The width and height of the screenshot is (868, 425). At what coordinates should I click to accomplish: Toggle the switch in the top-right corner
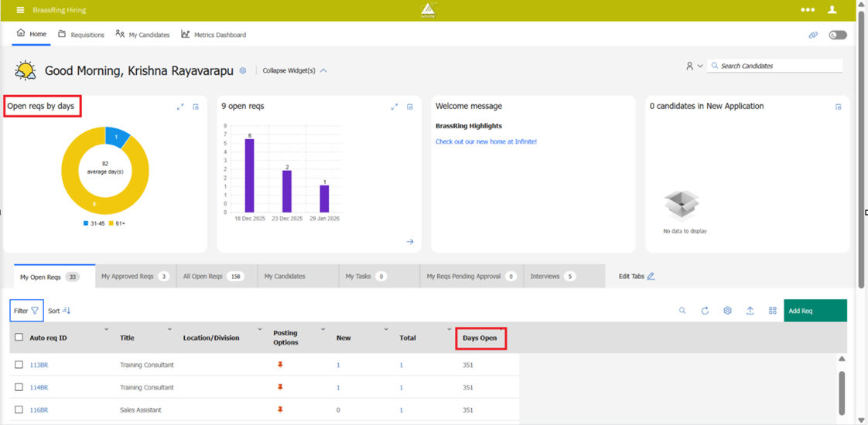[x=837, y=35]
